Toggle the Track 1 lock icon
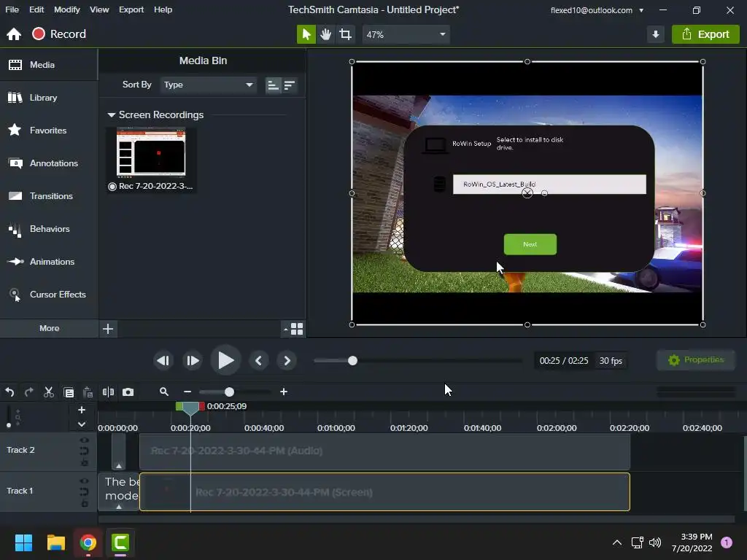This screenshot has width=747, height=560. [85, 503]
